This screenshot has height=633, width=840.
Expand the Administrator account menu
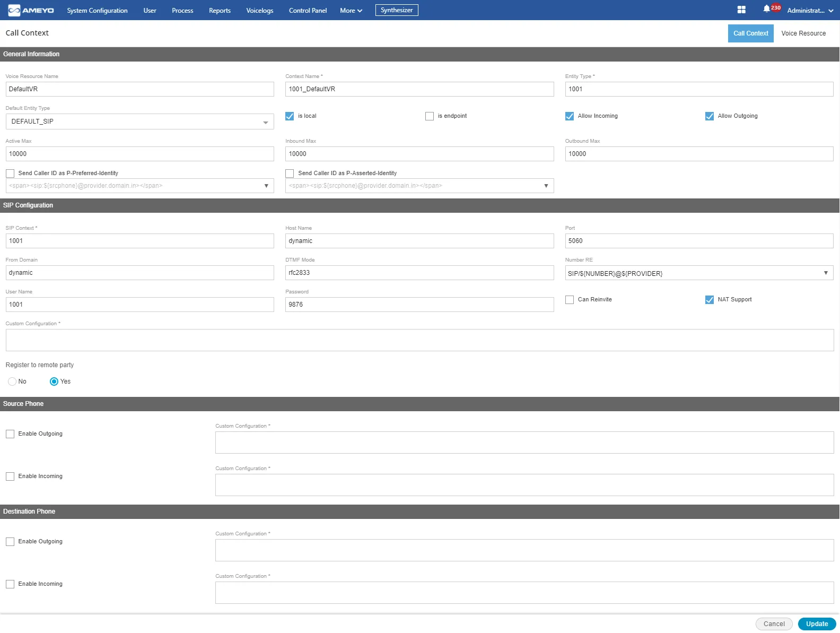coord(810,11)
